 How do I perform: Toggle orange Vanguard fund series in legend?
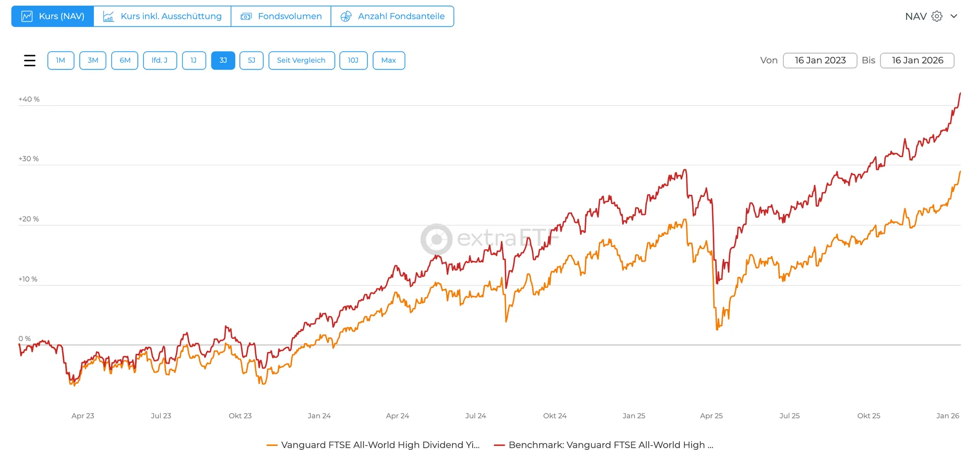380,445
